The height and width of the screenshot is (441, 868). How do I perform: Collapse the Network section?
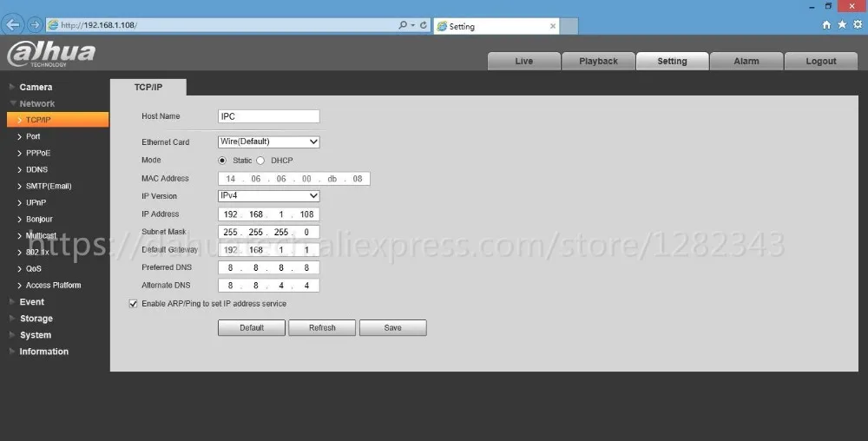click(36, 103)
